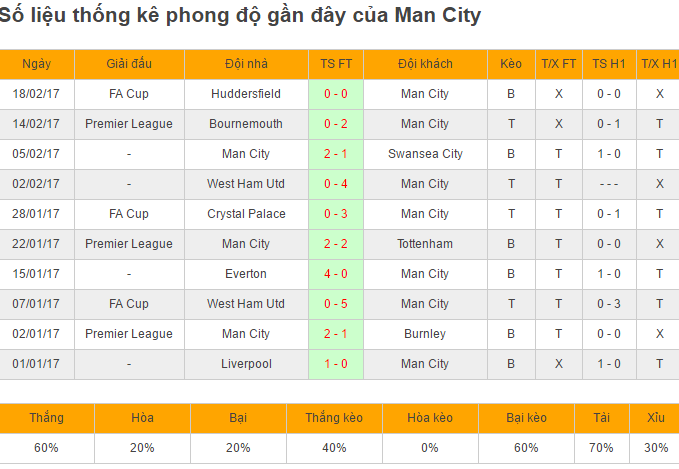The width and height of the screenshot is (679, 469).
Task: Click the Swansea City away team
Action: pos(425,154)
